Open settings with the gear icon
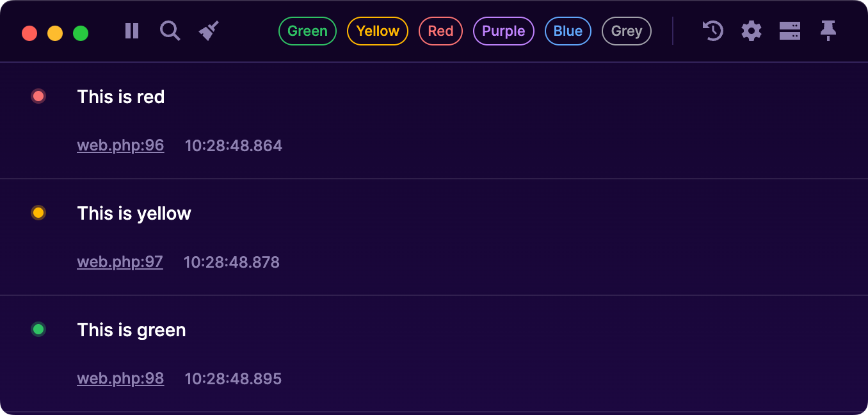Image resolution: width=868 pixels, height=415 pixels. pyautogui.click(x=751, y=31)
